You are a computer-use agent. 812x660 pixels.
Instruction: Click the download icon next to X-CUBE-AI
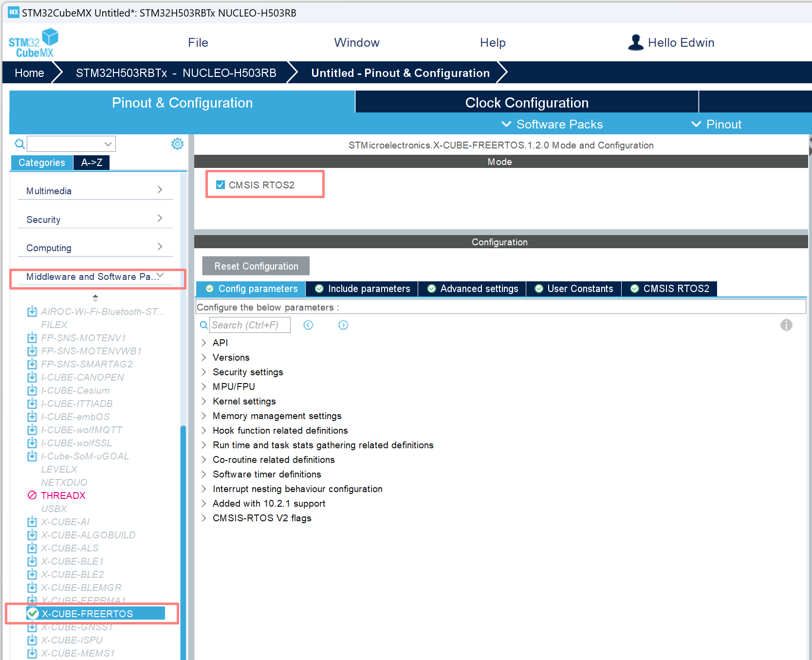pyautogui.click(x=32, y=522)
